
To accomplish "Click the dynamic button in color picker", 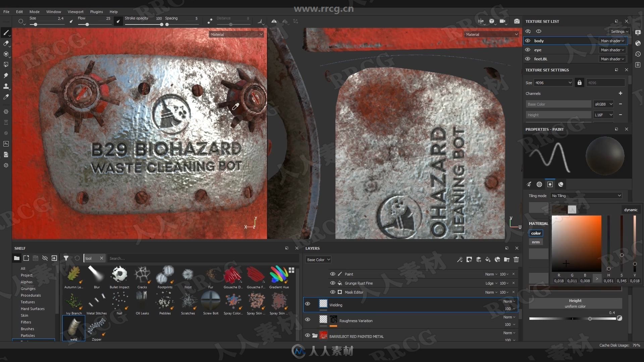I will pos(631,209).
